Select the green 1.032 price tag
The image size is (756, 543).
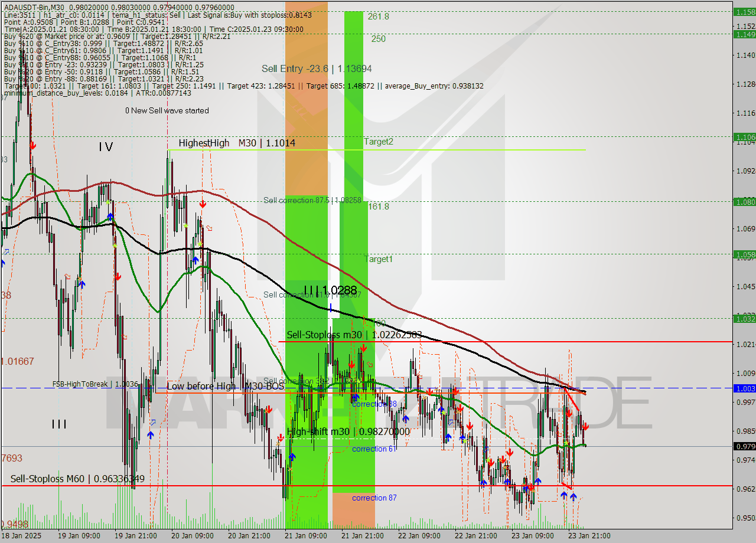pyautogui.click(x=744, y=318)
